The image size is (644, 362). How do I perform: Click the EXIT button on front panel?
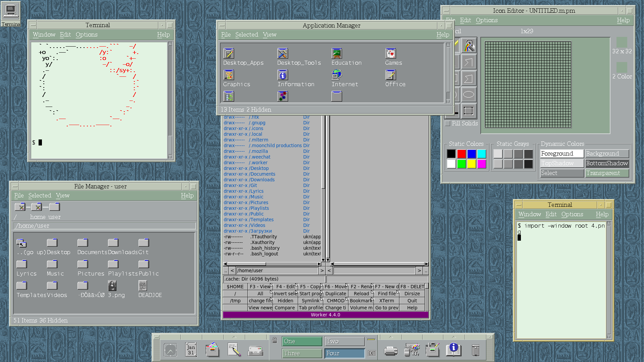pos(372,353)
